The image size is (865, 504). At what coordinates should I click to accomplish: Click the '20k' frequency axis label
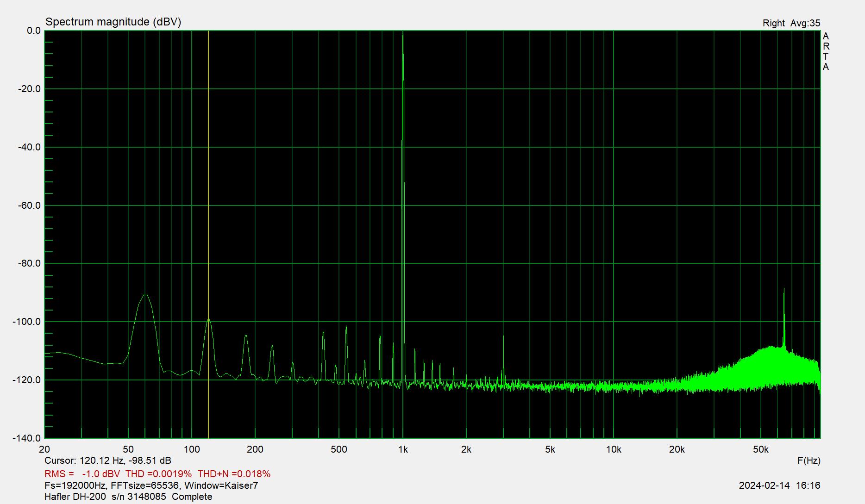[677, 449]
